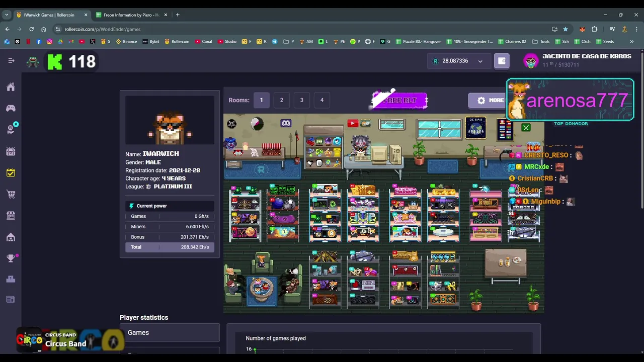Click the Discord icon in the room
Viewport: 644px width, 362px height.
pos(285,123)
